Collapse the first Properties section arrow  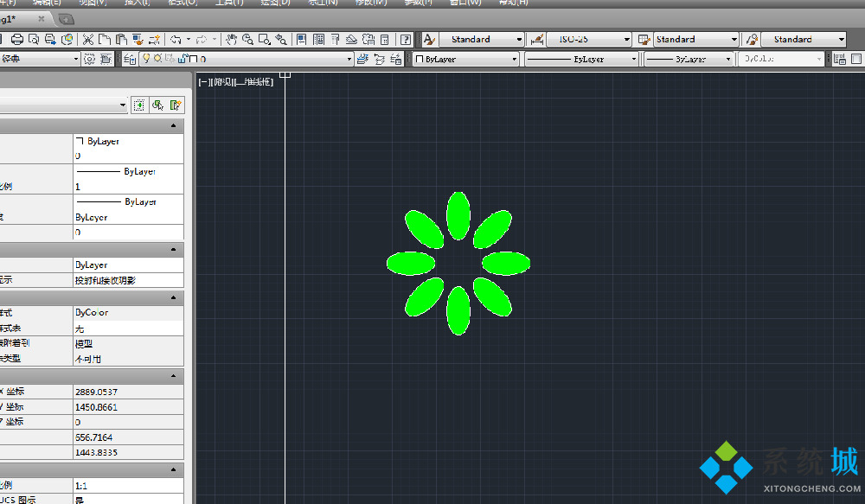[174, 125]
